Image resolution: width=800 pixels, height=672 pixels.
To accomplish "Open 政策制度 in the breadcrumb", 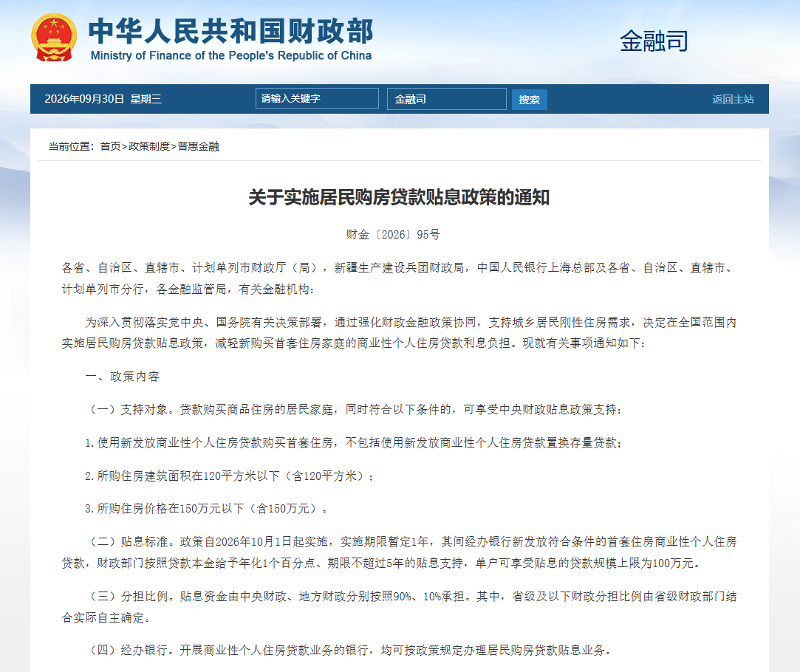I will [149, 146].
